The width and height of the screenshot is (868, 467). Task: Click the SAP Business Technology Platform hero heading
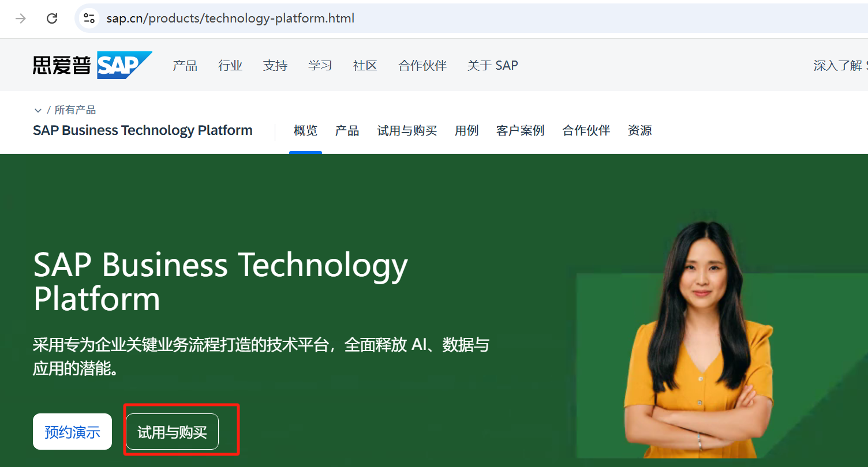[220, 282]
